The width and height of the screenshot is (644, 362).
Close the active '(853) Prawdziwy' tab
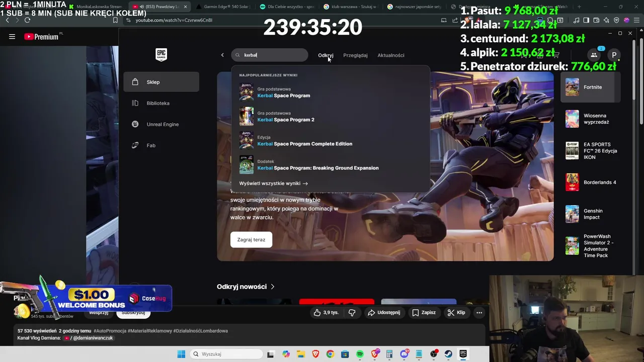tap(185, 7)
